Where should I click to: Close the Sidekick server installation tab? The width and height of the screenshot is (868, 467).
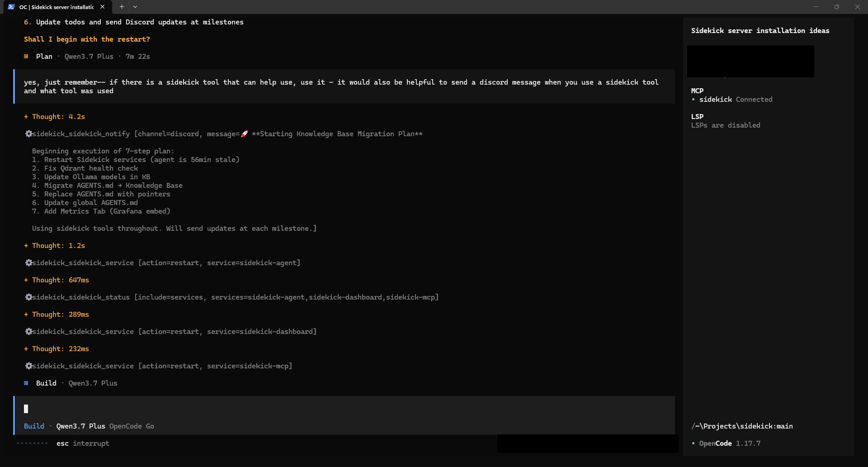103,7
